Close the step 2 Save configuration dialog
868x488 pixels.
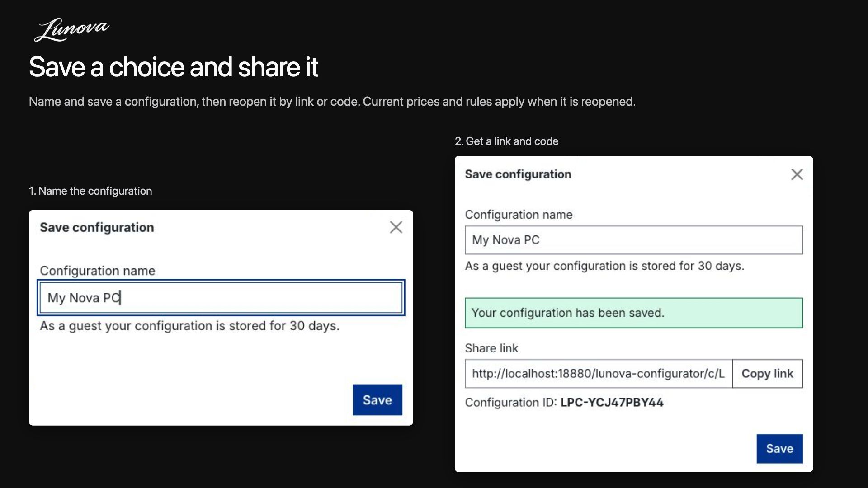click(x=797, y=174)
